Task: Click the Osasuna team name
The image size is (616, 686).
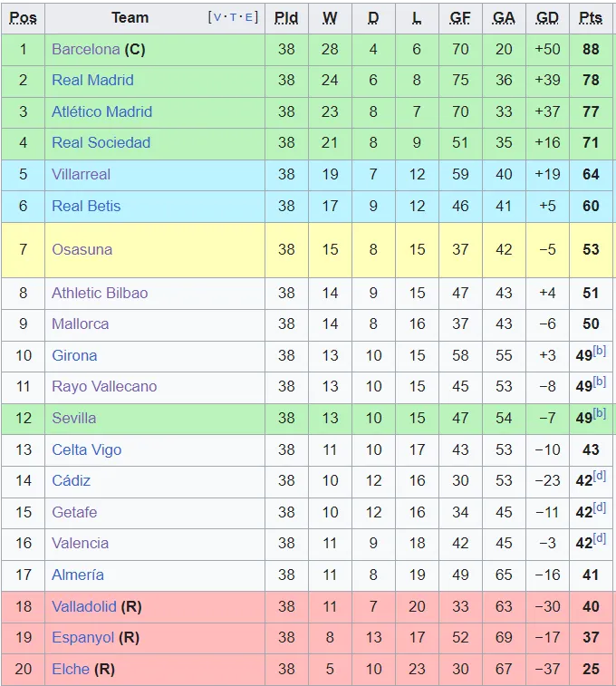Action: 82,249
